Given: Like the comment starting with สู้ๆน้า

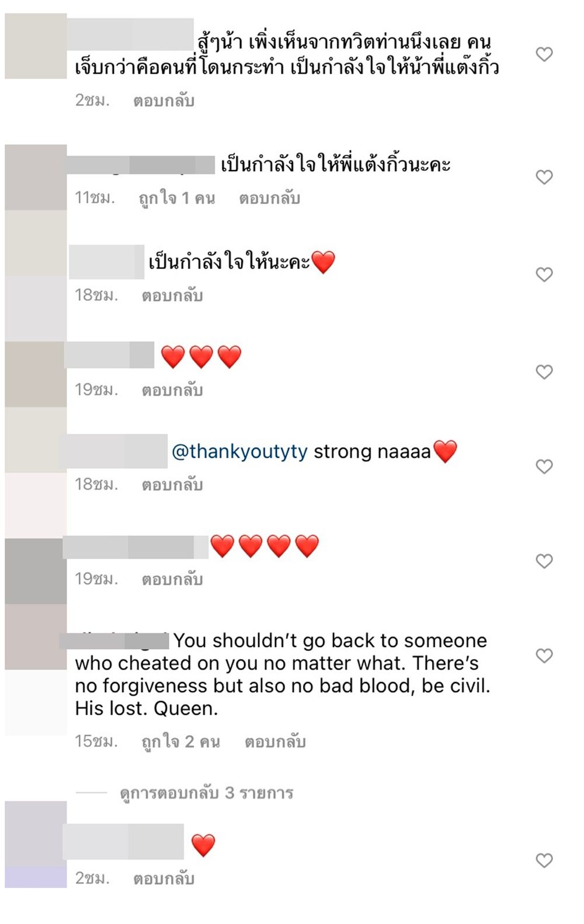Looking at the screenshot, I should point(544,54).
